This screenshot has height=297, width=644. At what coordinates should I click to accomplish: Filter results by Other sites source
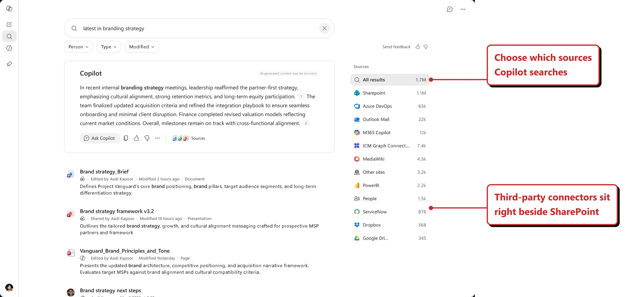[x=390, y=172]
